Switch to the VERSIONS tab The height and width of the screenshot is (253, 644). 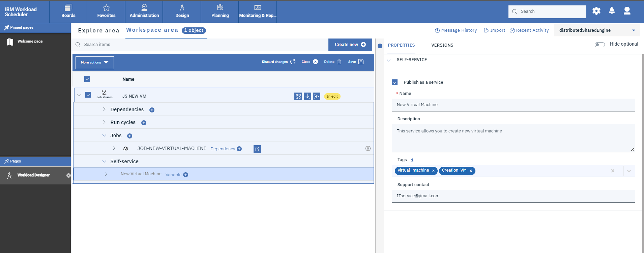pyautogui.click(x=442, y=45)
